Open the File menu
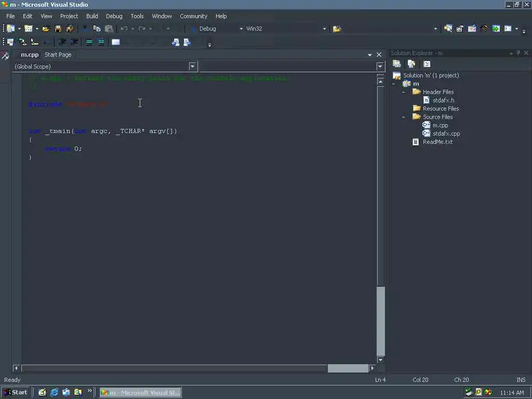The height and width of the screenshot is (399, 532). pos(10,16)
